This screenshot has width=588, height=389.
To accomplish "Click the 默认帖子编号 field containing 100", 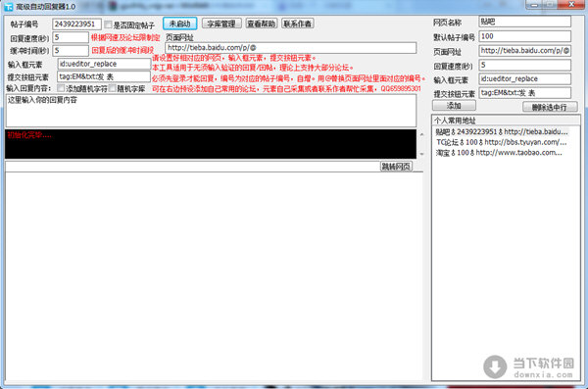I will (x=525, y=36).
